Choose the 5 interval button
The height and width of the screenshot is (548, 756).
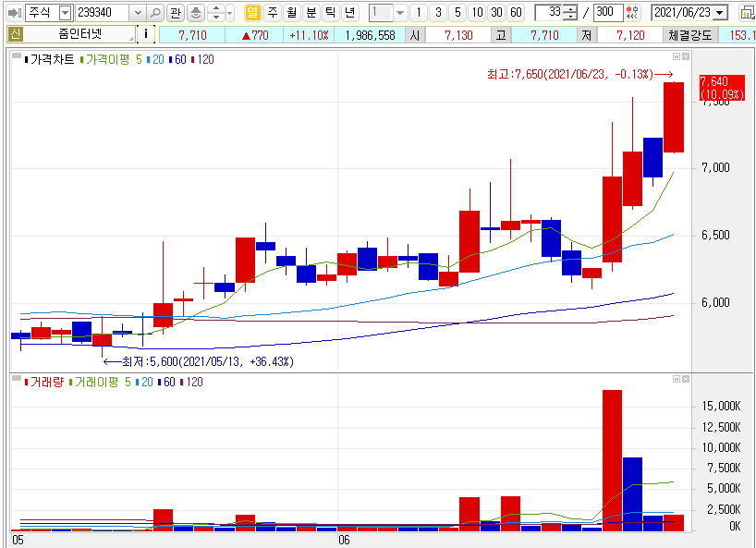pyautogui.click(x=457, y=13)
